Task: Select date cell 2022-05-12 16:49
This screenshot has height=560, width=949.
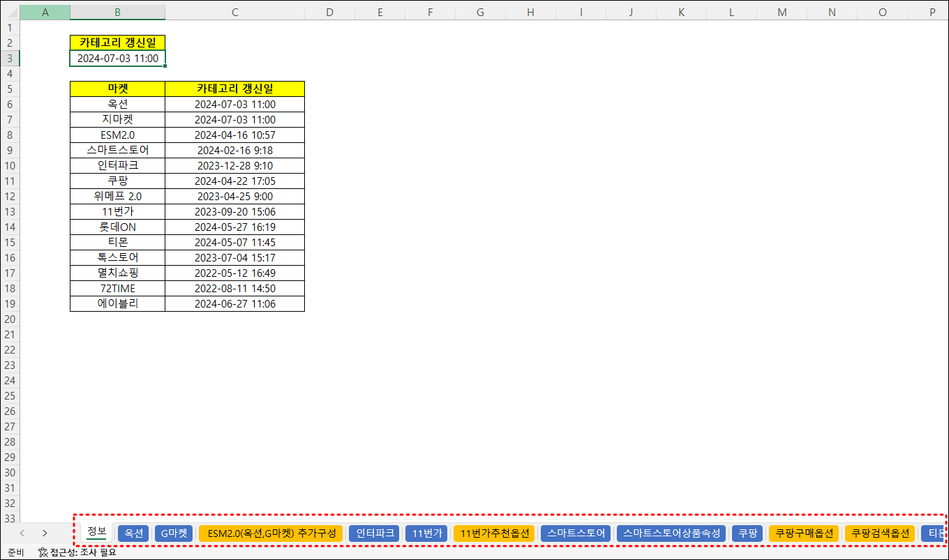Action: [x=234, y=273]
